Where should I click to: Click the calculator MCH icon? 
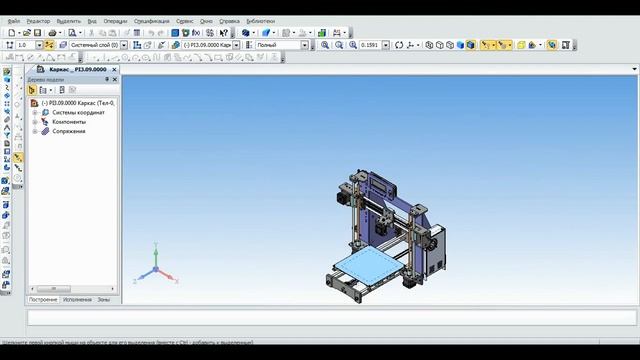point(210,33)
